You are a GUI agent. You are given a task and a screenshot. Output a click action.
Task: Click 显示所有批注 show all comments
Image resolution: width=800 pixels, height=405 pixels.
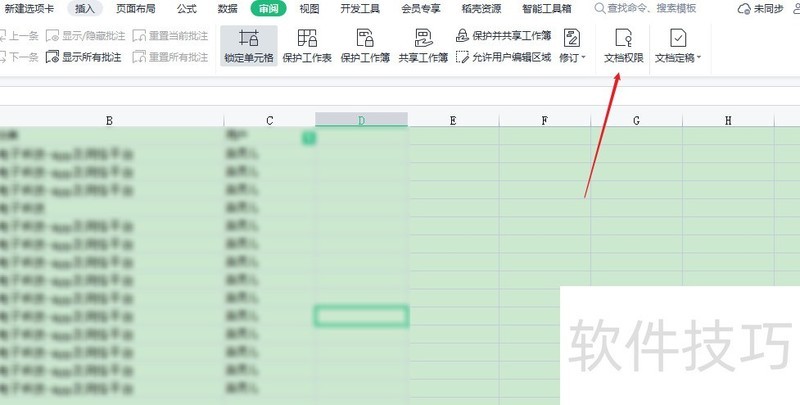coord(84,57)
